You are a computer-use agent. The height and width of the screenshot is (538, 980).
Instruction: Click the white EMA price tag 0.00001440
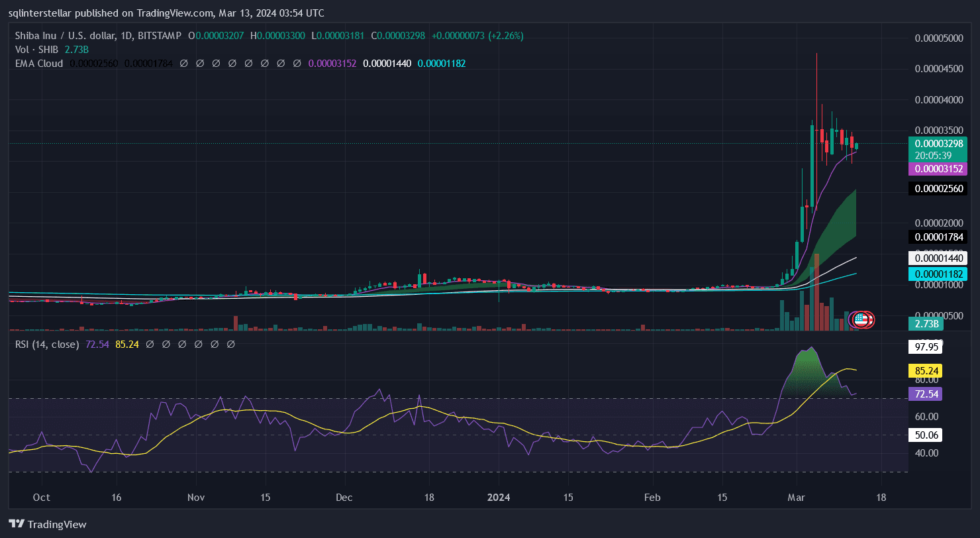pyautogui.click(x=939, y=258)
